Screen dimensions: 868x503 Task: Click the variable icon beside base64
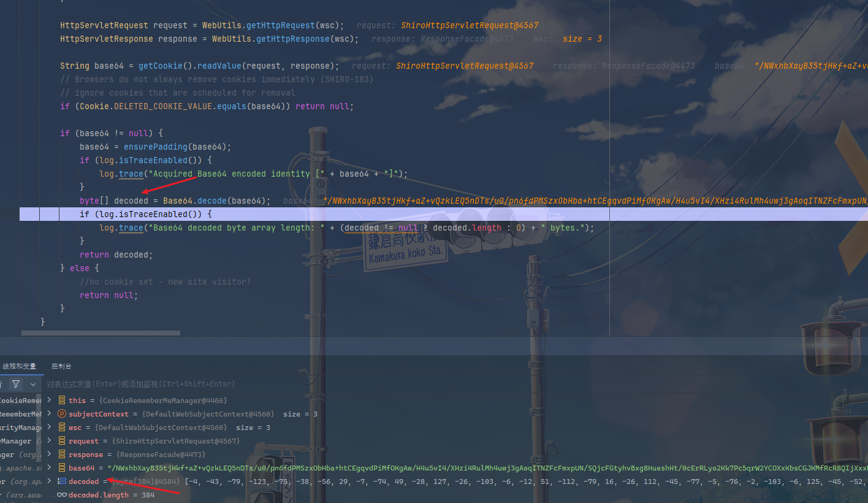click(x=62, y=468)
